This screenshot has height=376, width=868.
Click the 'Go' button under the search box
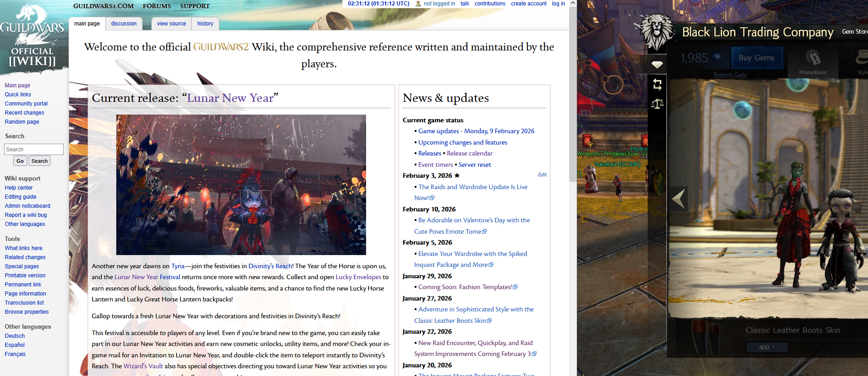[20, 161]
